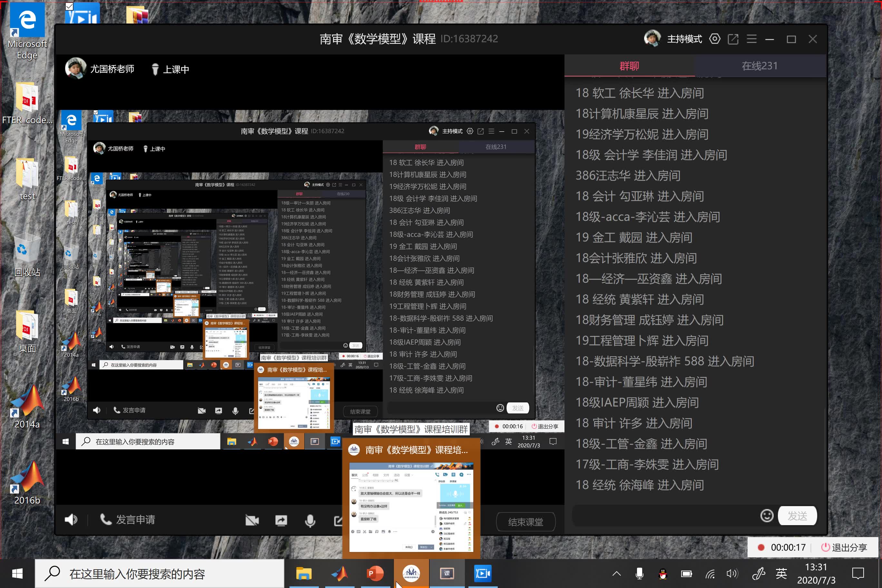Open the Windows Start menu
The width and height of the screenshot is (882, 588).
pos(17,573)
